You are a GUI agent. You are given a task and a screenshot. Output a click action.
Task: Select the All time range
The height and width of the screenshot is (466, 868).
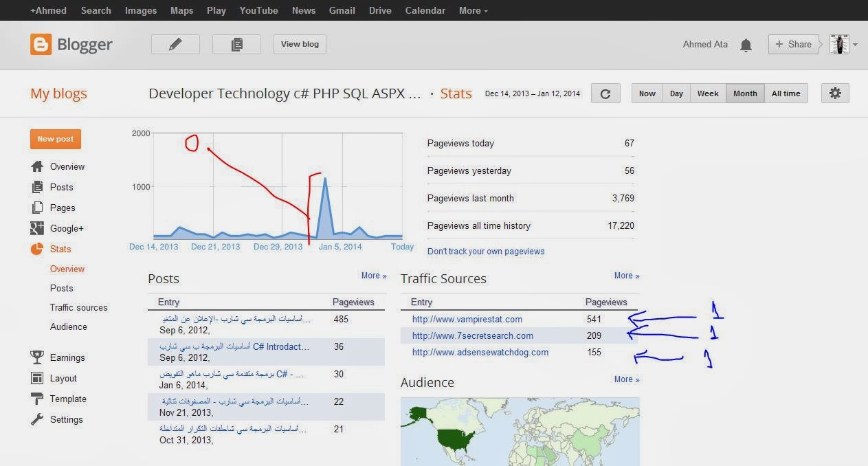click(786, 93)
